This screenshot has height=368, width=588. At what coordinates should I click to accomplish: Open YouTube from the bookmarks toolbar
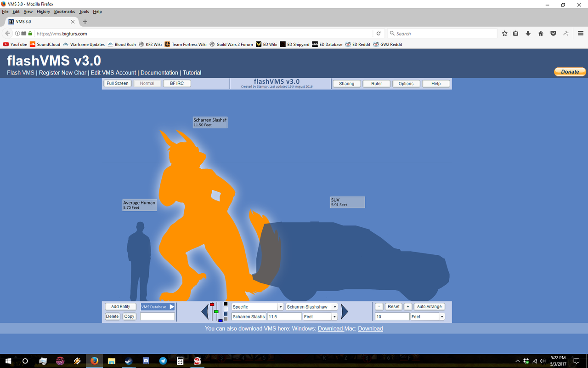point(15,44)
